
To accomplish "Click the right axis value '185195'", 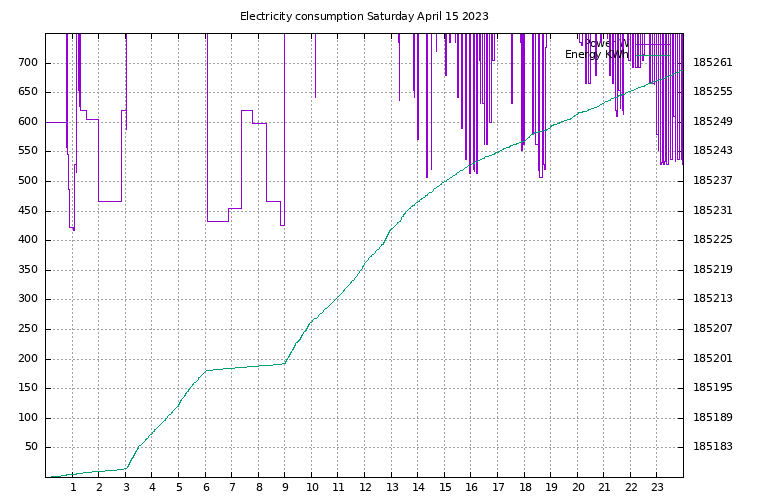I will point(713,387).
